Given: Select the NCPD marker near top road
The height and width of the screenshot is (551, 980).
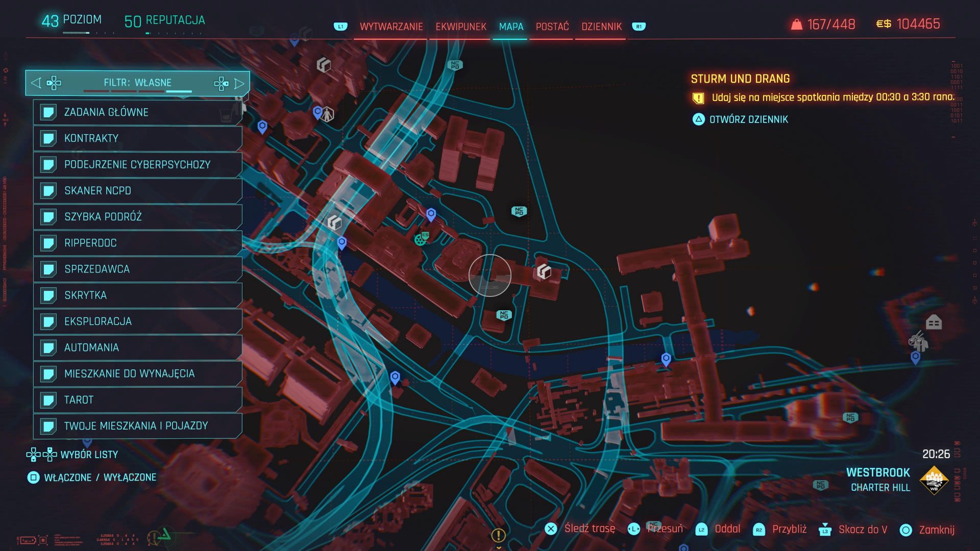Looking at the screenshot, I should pyautogui.click(x=455, y=65).
